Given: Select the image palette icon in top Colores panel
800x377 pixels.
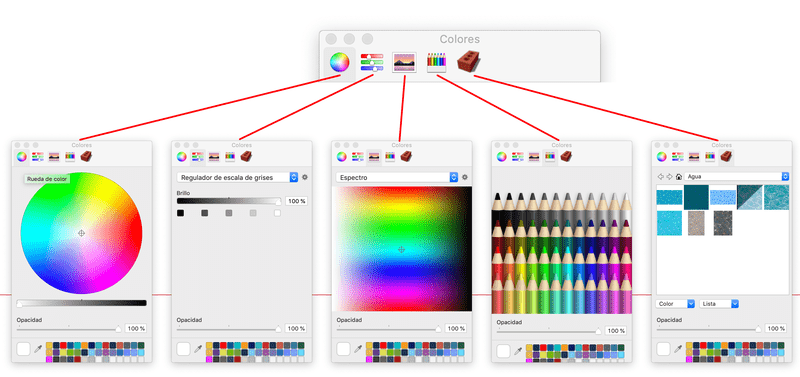Looking at the screenshot, I should click(404, 62).
